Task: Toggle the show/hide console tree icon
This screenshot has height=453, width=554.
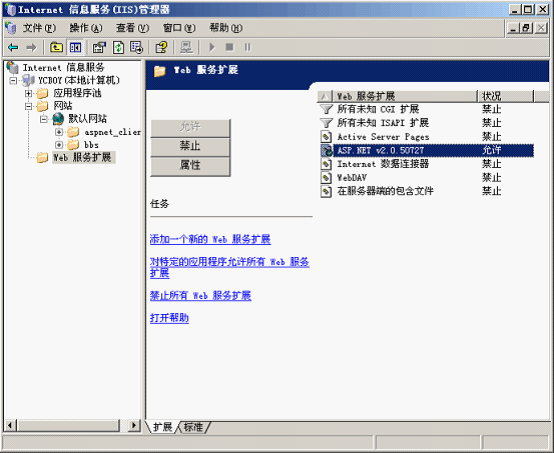Action: (x=75, y=47)
